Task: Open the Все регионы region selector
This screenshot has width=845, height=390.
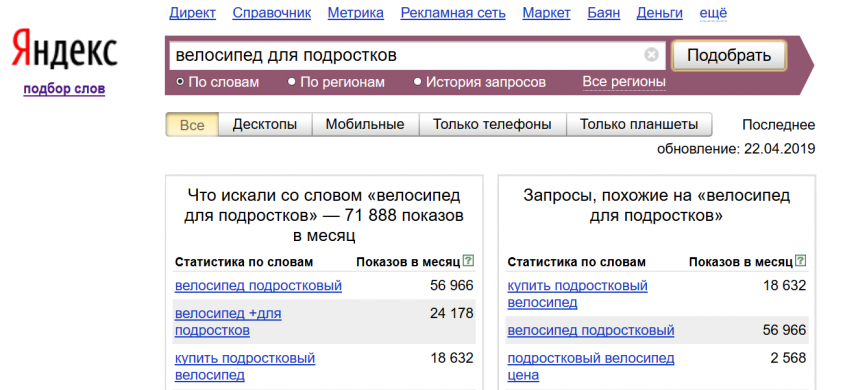Action: pos(624,82)
